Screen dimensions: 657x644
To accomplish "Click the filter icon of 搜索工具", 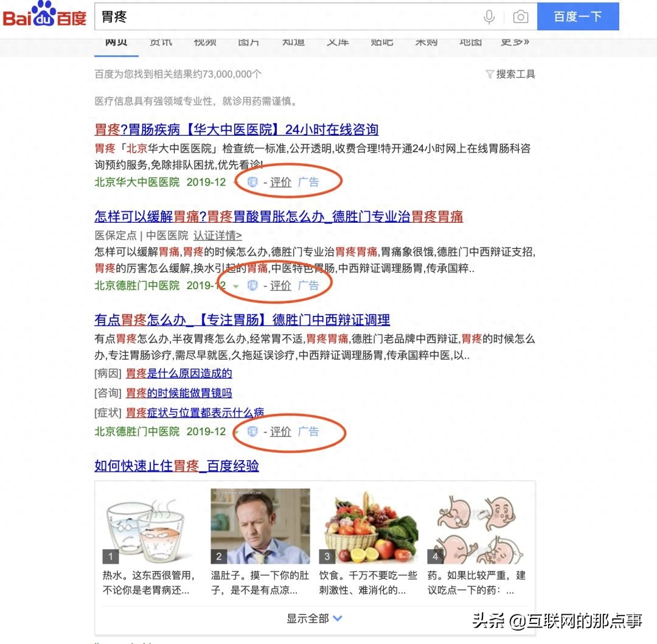I will [489, 75].
